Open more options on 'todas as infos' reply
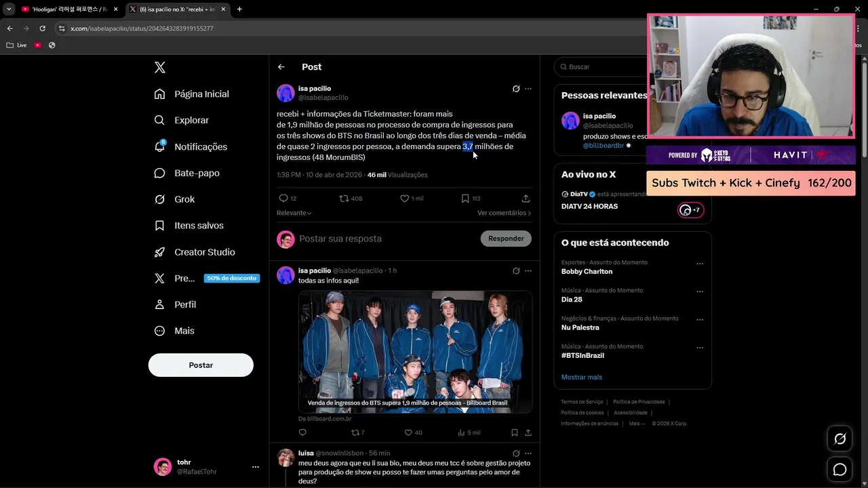868x488 pixels. (x=528, y=270)
